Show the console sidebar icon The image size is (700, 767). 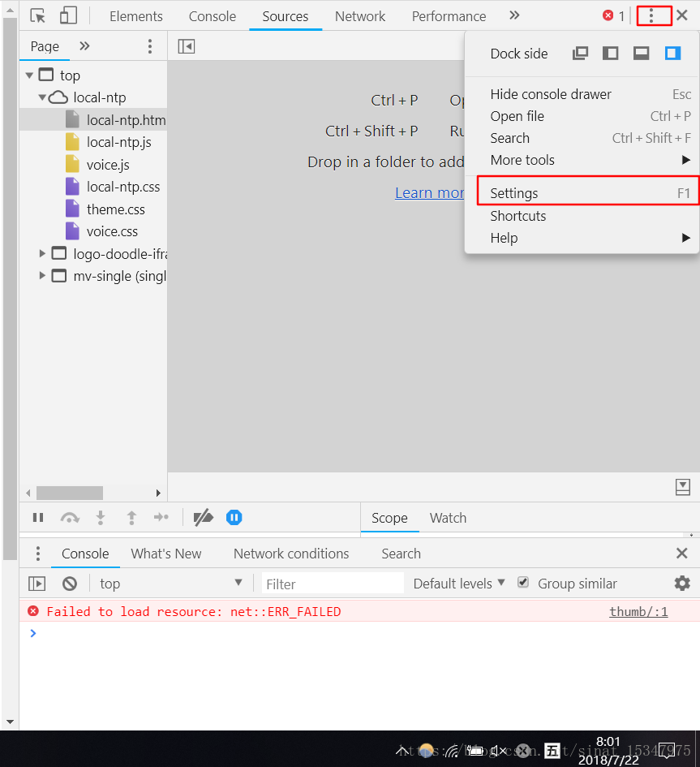tap(37, 584)
